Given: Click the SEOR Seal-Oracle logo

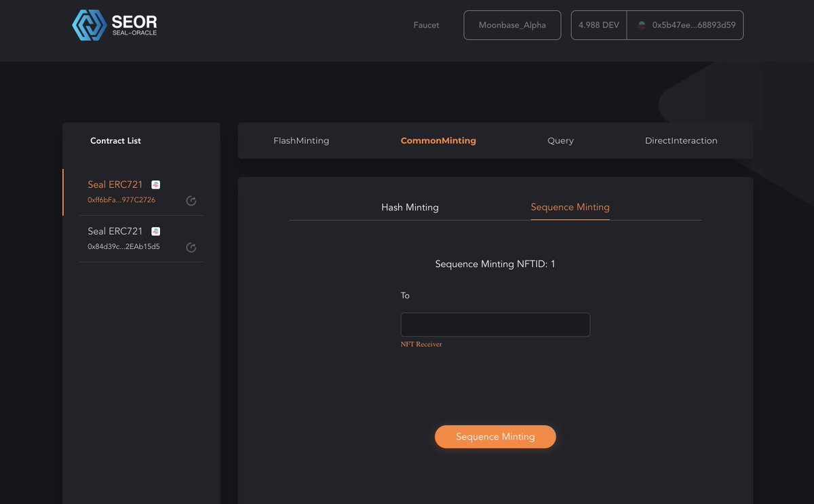Looking at the screenshot, I should pyautogui.click(x=115, y=24).
